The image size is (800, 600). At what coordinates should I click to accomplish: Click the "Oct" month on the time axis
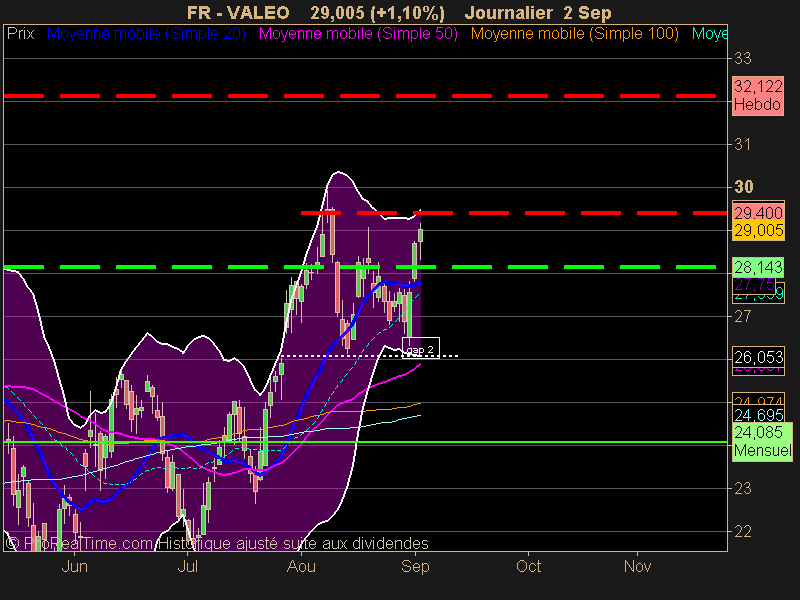coord(529,566)
